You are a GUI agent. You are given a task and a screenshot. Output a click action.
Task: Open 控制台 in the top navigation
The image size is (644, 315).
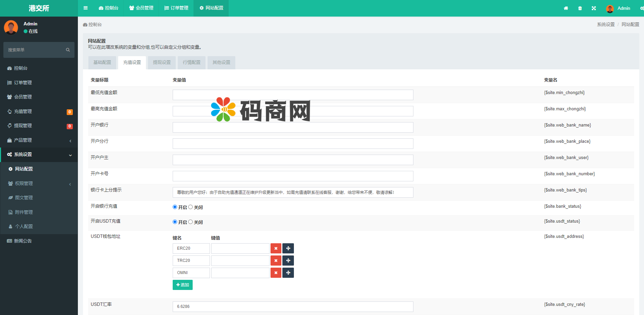108,8
